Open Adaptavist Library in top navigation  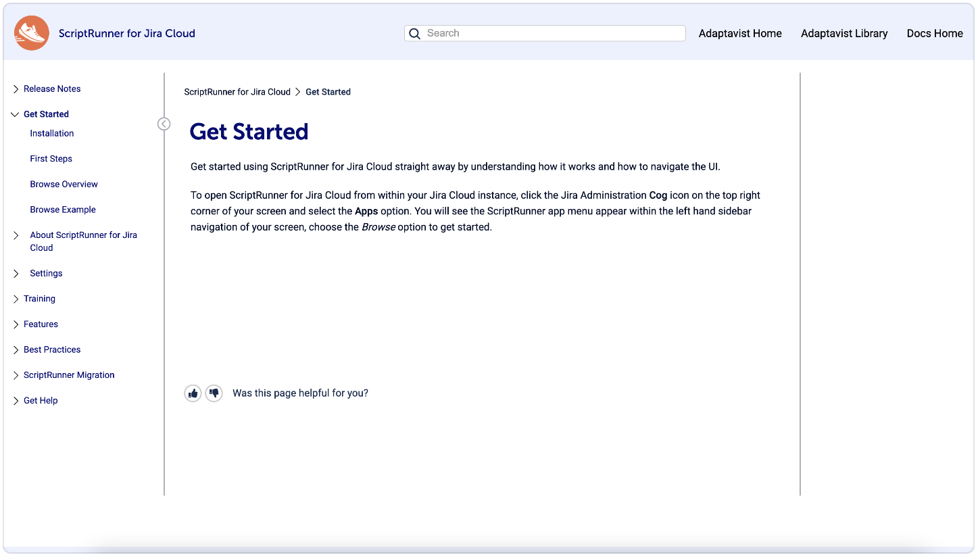click(x=844, y=33)
